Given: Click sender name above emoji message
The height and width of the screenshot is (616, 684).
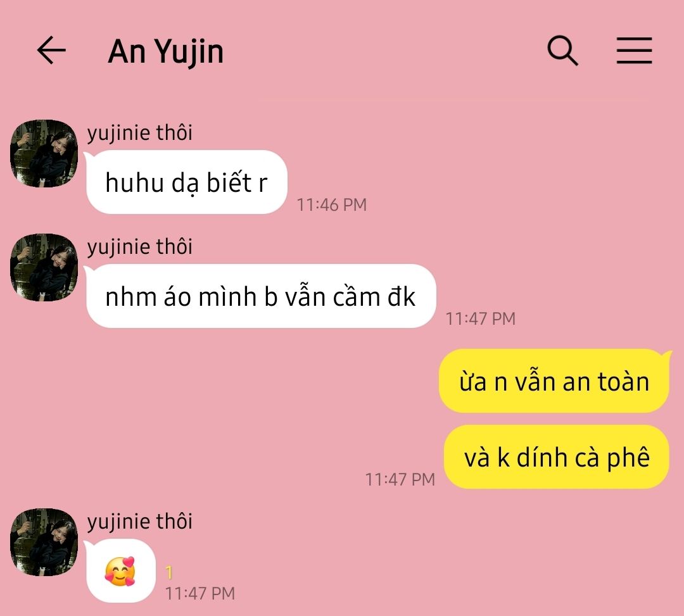Looking at the screenshot, I should (x=139, y=522).
